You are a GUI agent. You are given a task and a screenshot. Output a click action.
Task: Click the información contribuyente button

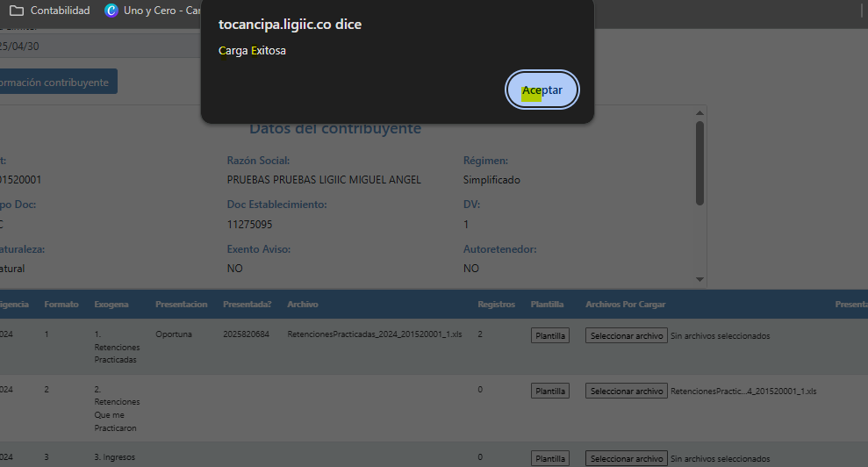58,82
